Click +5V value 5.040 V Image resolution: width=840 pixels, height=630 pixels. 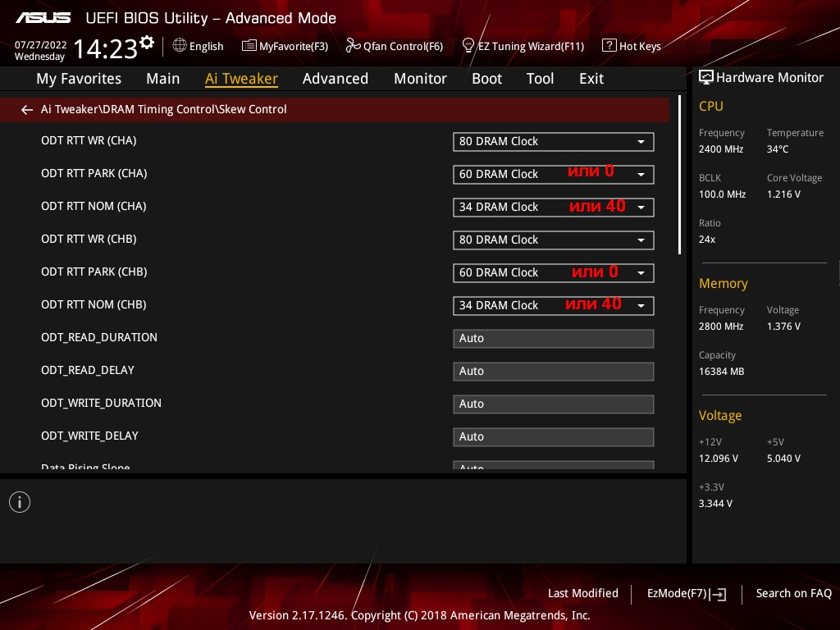click(x=783, y=458)
